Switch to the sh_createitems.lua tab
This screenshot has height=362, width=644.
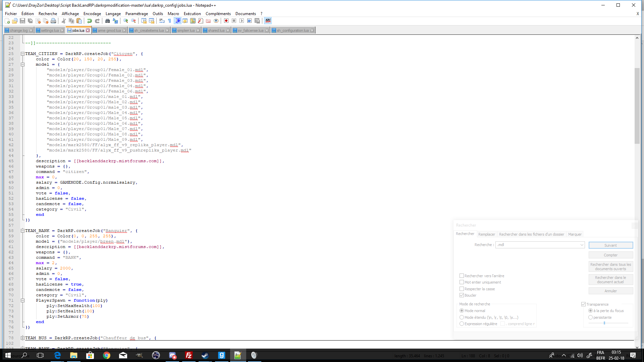click(x=149, y=31)
